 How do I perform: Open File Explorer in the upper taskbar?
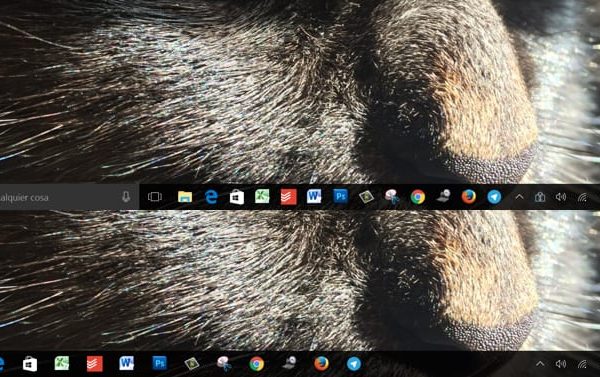185,197
